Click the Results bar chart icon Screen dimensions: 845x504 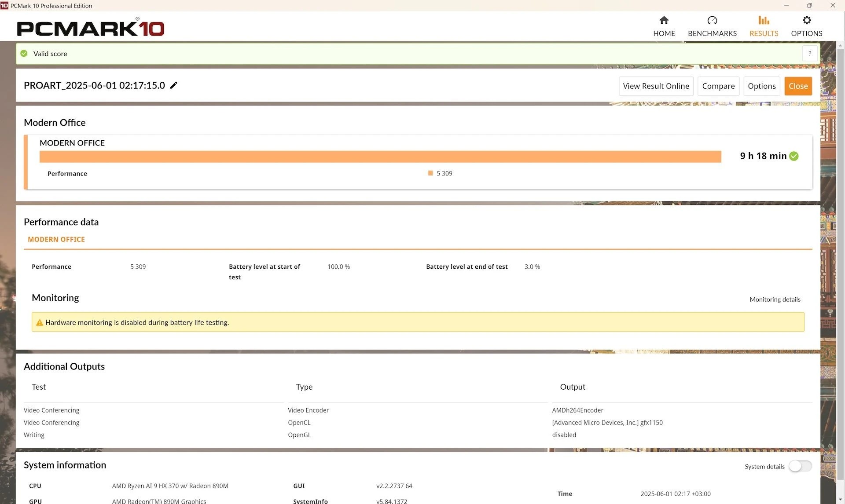(764, 20)
